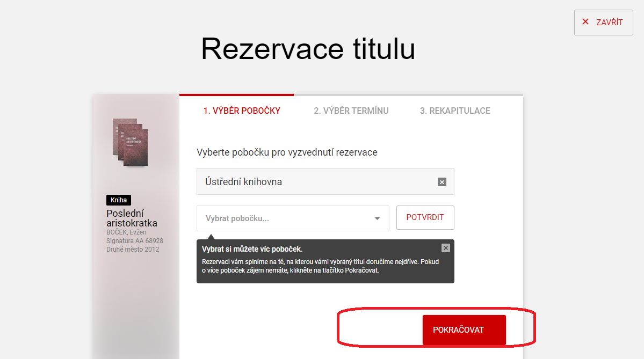Continue with the red POKRAČOVAT button

(464, 330)
